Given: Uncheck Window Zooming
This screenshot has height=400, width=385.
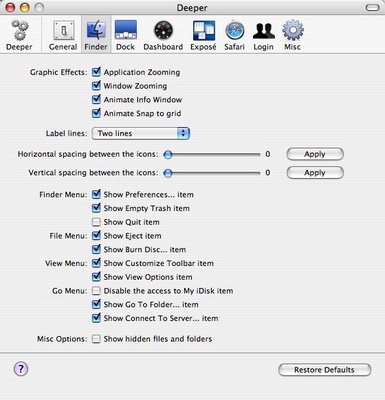Looking at the screenshot, I should click(x=96, y=86).
